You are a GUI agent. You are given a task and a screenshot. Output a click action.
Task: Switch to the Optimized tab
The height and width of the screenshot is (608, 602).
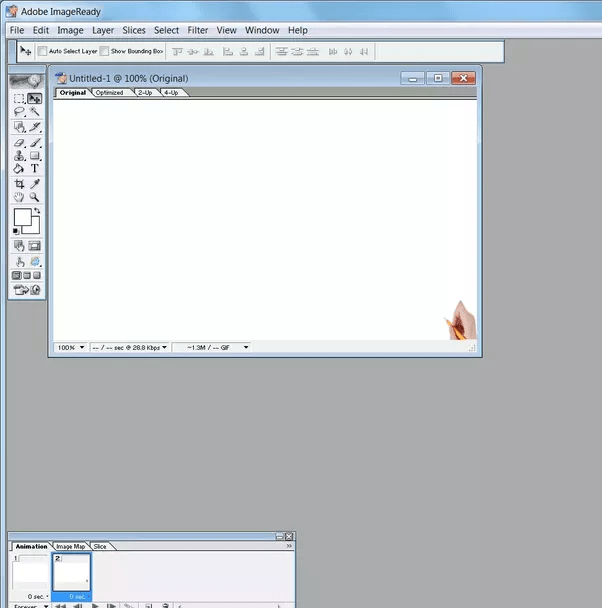click(109, 93)
